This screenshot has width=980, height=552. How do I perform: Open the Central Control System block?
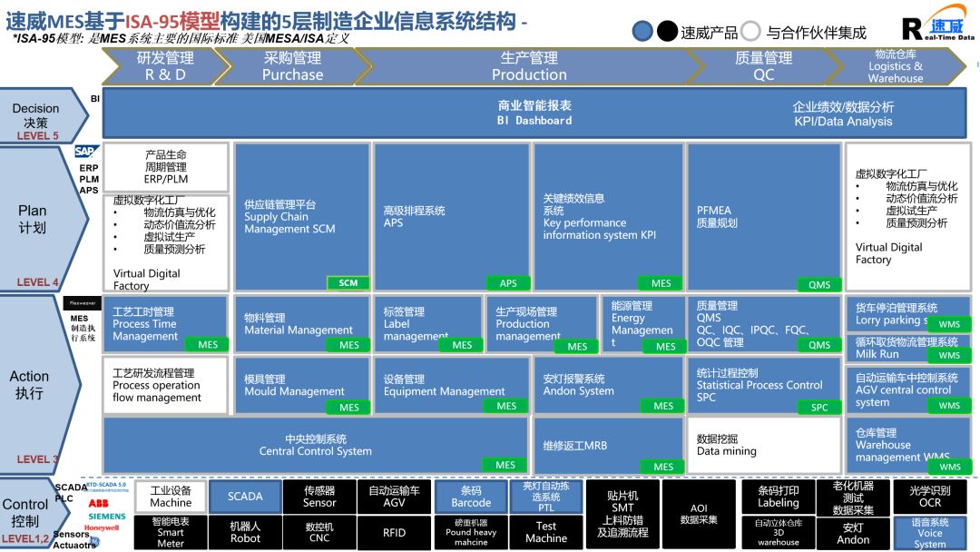click(x=315, y=445)
